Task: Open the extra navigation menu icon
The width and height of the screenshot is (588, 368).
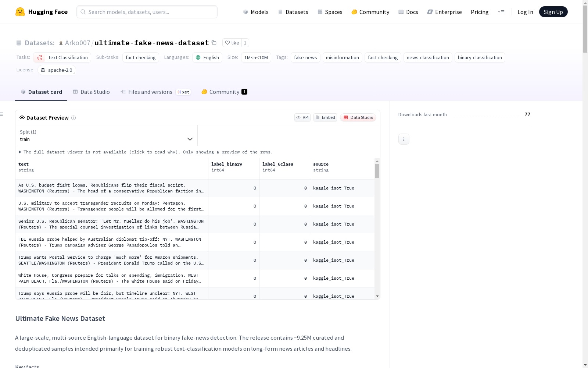Action: pos(501,12)
